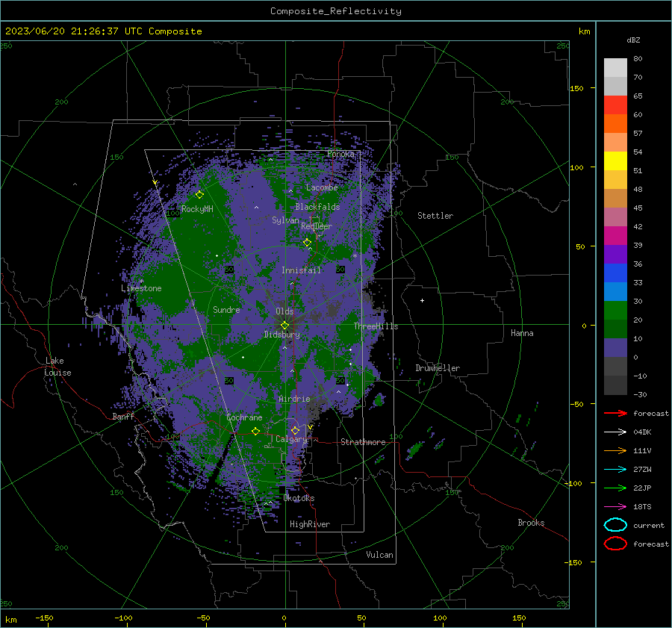Screen dimensions: 672x628
Task: Click the Sundre town label
Action: point(226,309)
